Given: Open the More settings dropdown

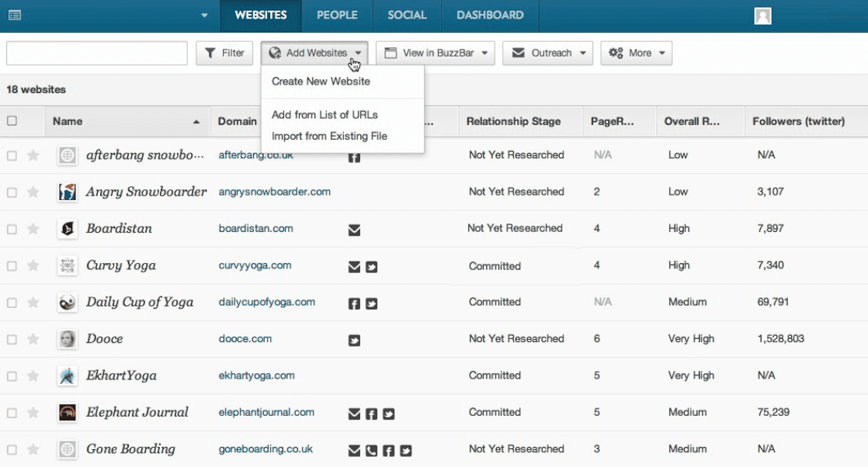Looking at the screenshot, I should coord(636,53).
